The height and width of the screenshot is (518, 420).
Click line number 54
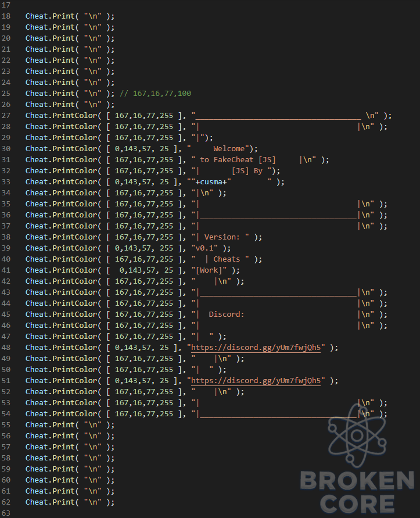tap(6, 414)
